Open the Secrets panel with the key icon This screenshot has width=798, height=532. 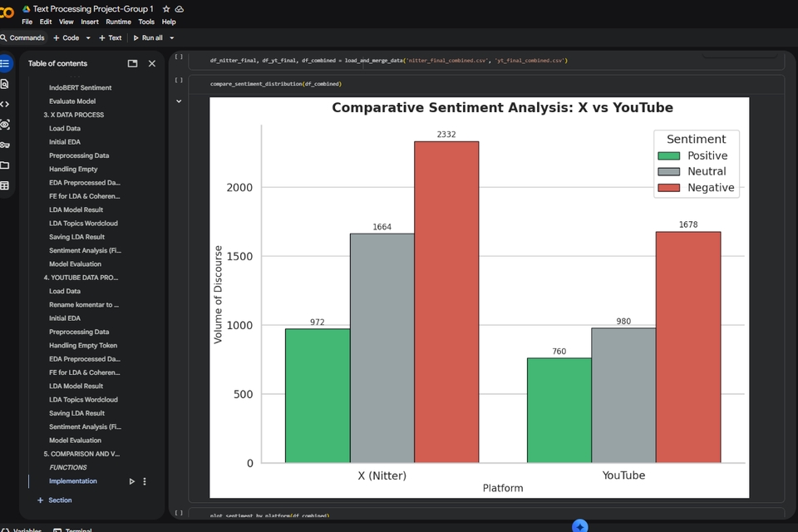click(x=7, y=145)
